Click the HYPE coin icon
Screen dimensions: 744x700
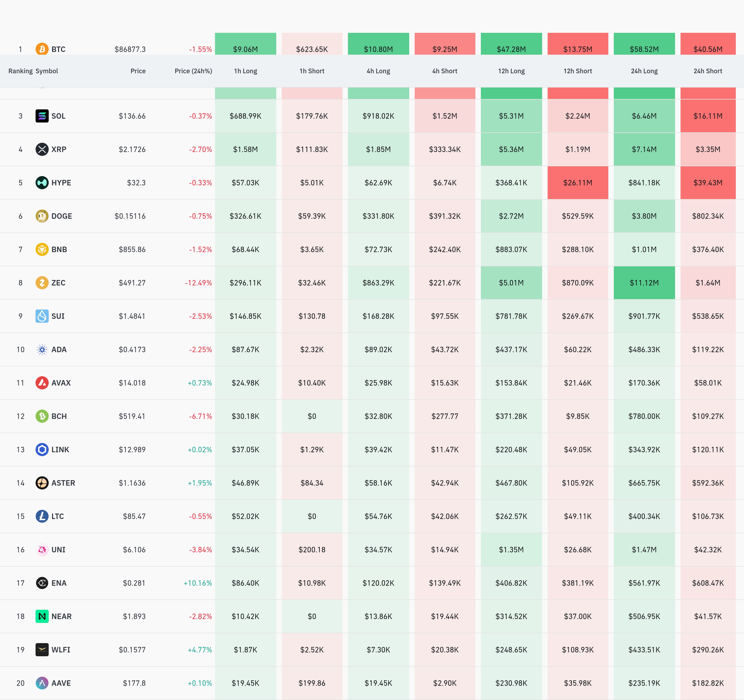(42, 183)
